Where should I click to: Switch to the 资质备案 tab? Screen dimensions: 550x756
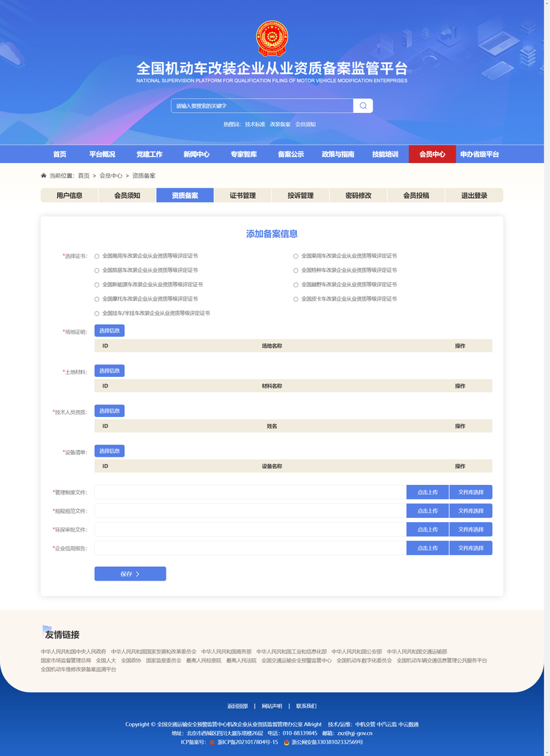point(185,195)
